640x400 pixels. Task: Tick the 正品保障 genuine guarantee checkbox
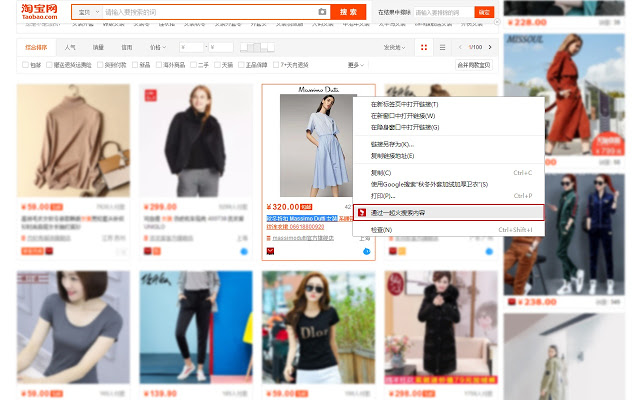[241, 65]
